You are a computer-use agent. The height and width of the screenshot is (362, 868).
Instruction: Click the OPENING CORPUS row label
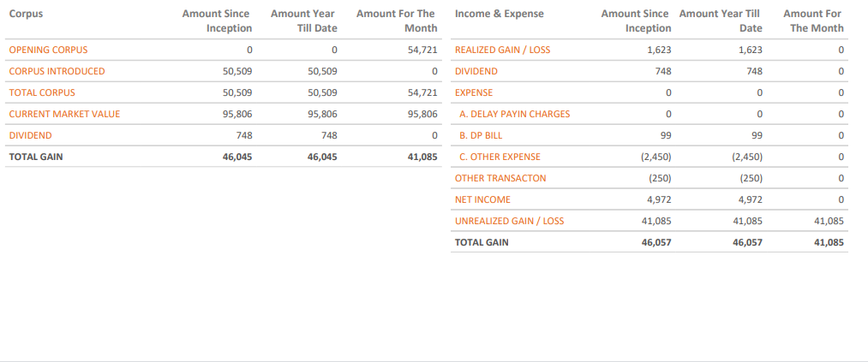click(48, 50)
